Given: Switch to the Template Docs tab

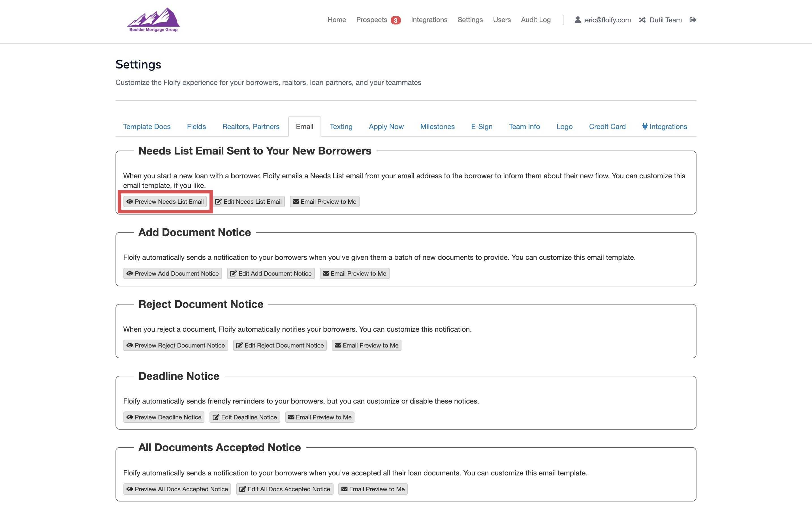Looking at the screenshot, I should (x=147, y=126).
